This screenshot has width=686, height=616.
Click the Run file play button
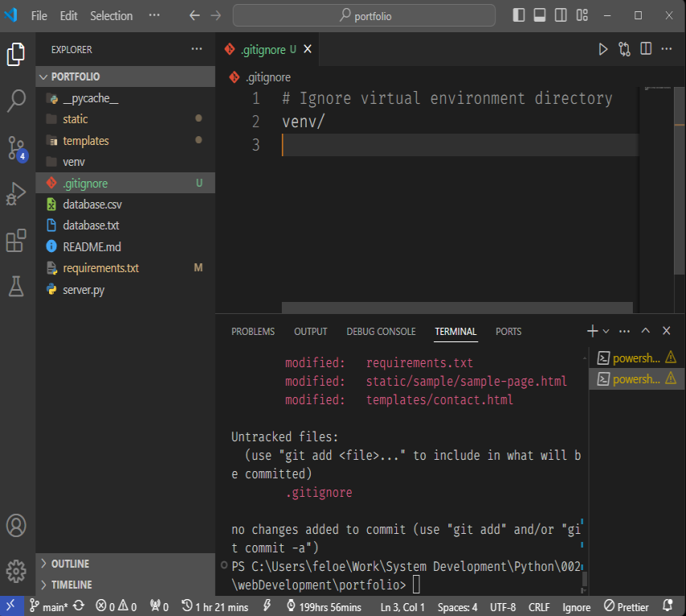[x=603, y=49]
